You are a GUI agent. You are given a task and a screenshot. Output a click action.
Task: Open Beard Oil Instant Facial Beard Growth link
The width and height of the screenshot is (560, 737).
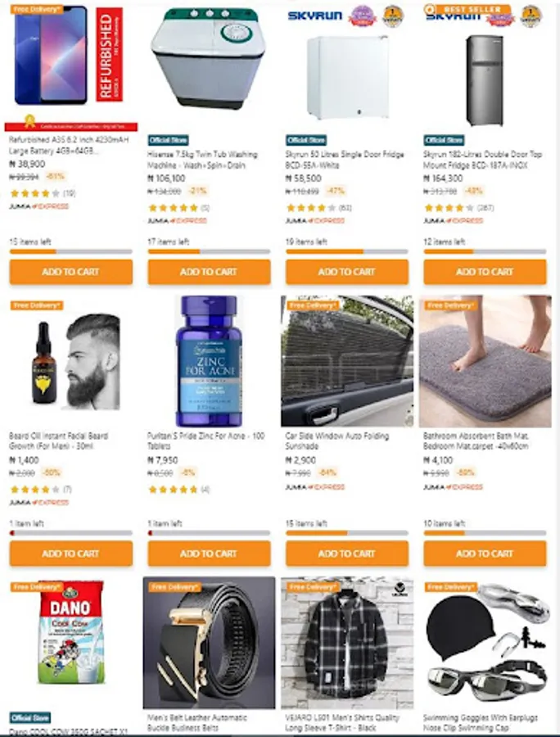click(x=59, y=441)
